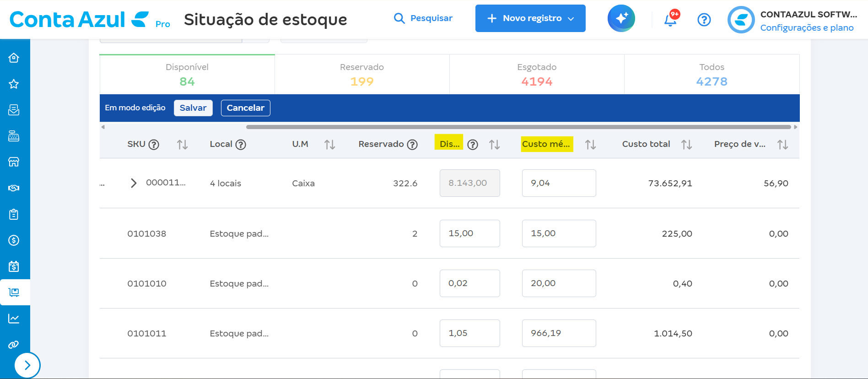This screenshot has width=868, height=379.
Task: Open the dollar calendar icon in sidebar
Action: click(x=14, y=266)
